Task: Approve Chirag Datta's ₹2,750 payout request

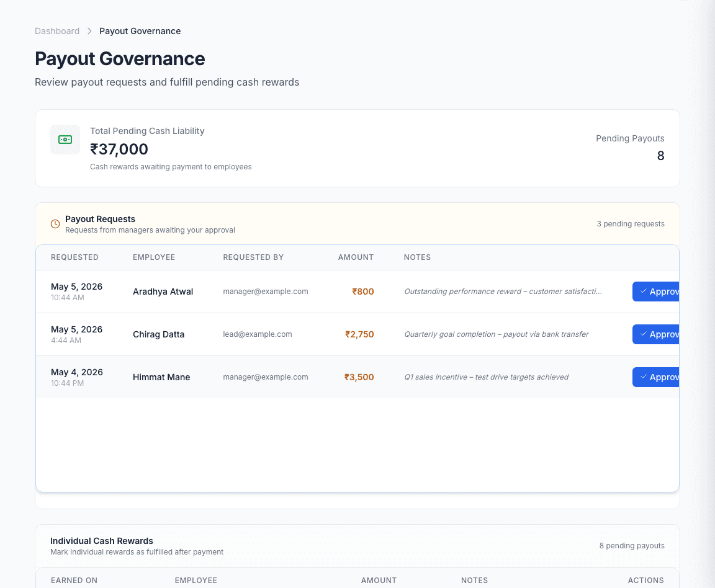Action: [655, 334]
